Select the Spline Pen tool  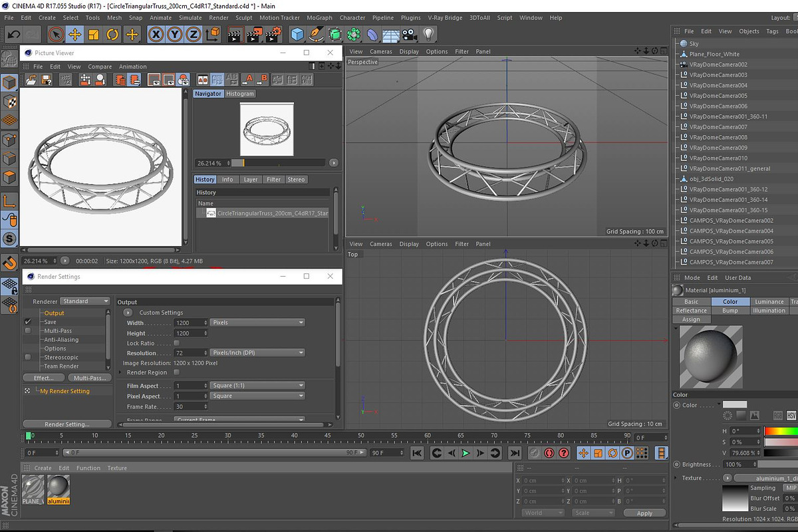click(317, 34)
